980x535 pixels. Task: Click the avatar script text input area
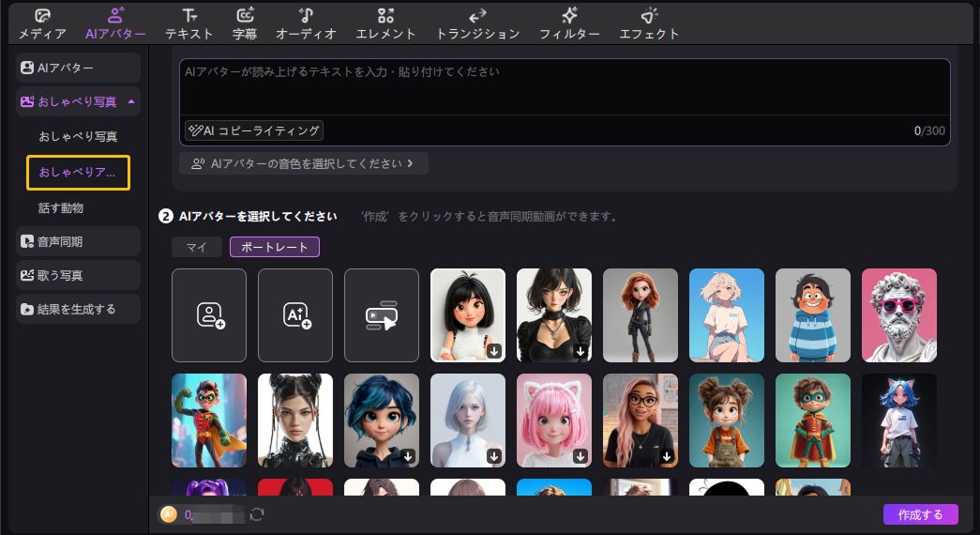pyautogui.click(x=565, y=87)
